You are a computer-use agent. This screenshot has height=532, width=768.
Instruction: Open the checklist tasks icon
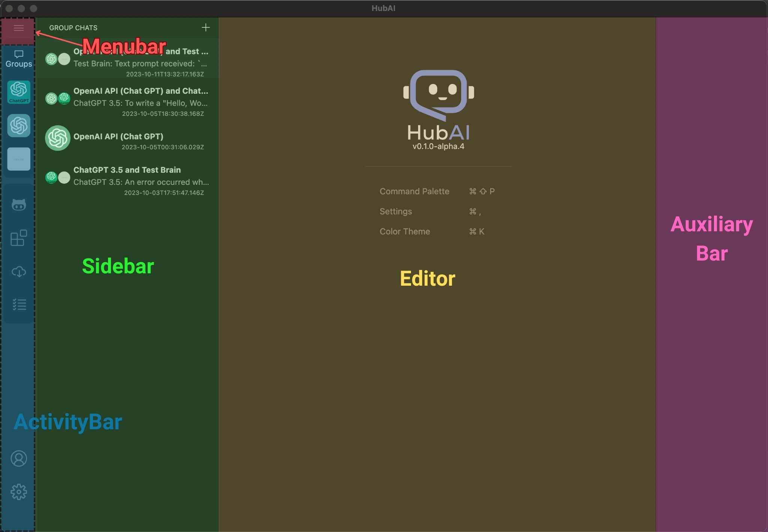click(x=19, y=304)
